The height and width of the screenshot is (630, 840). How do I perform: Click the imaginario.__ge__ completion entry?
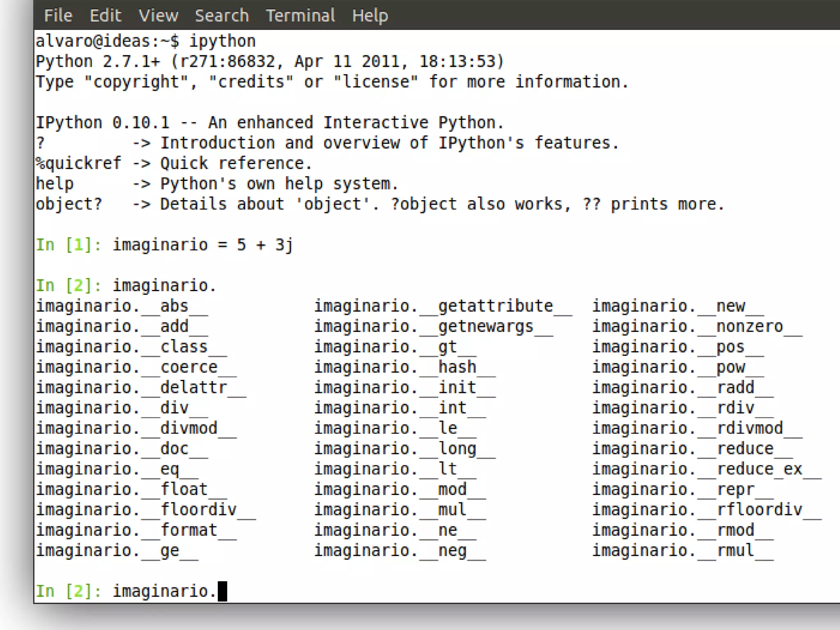pyautogui.click(x=117, y=550)
